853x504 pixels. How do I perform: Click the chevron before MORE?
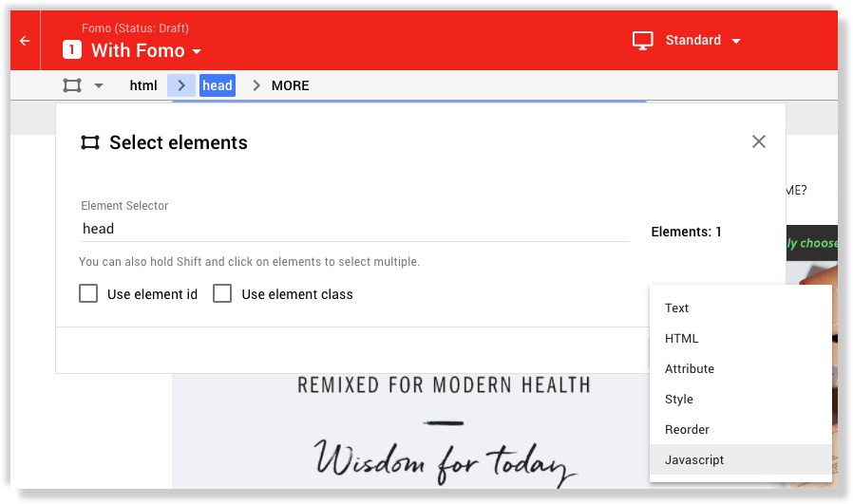tap(256, 85)
